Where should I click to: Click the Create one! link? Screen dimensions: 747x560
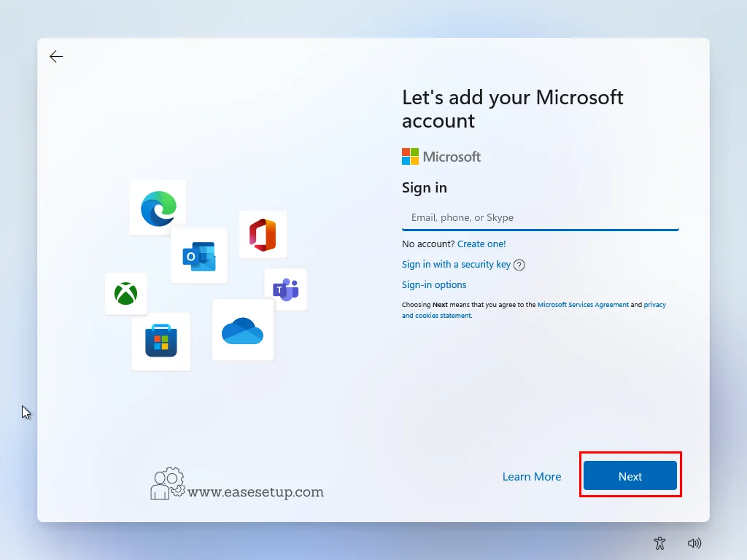[481, 244]
